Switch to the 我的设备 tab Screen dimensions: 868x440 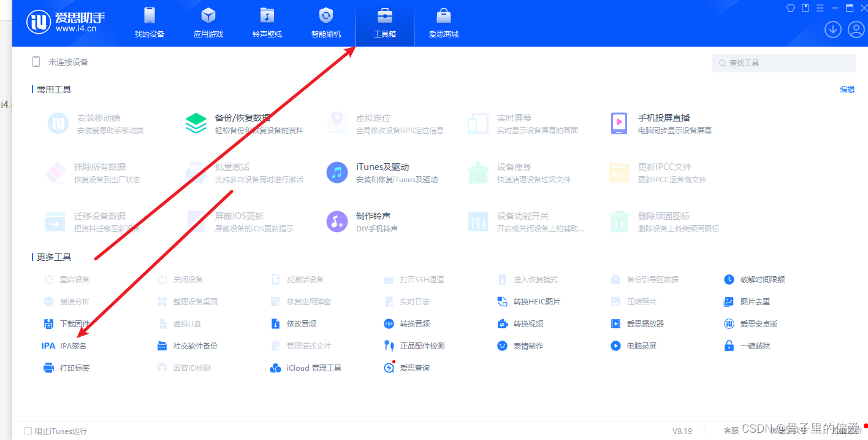[149, 23]
